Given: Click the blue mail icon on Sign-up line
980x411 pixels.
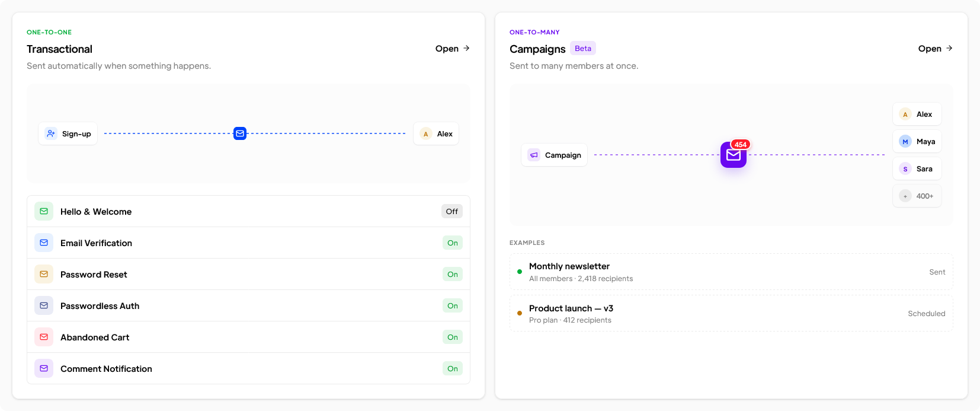Looking at the screenshot, I should 240,133.
